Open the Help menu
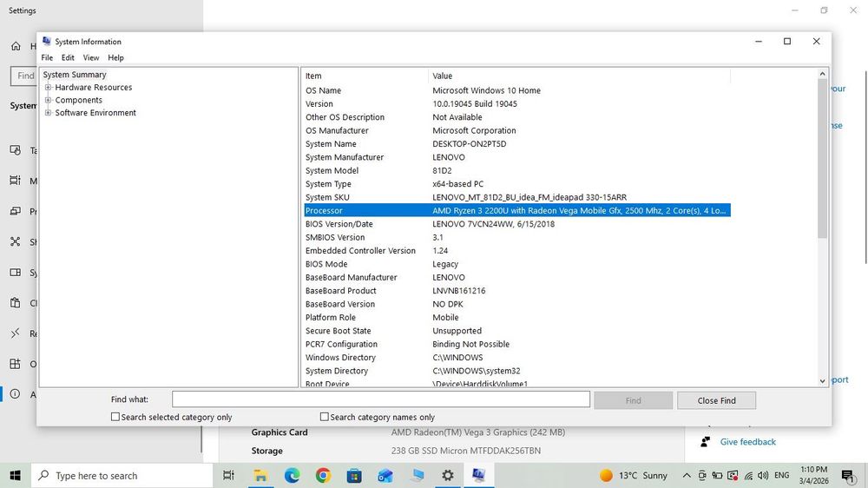The image size is (868, 488). 115,57
